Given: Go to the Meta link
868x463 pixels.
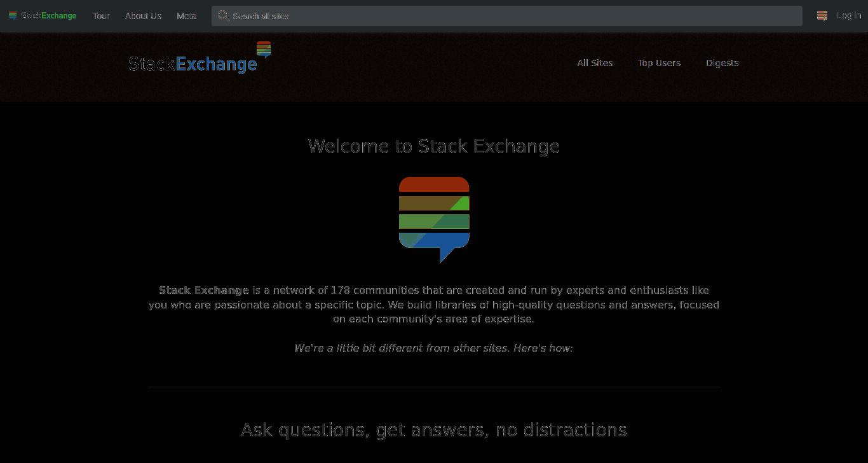Looking at the screenshot, I should [186, 16].
